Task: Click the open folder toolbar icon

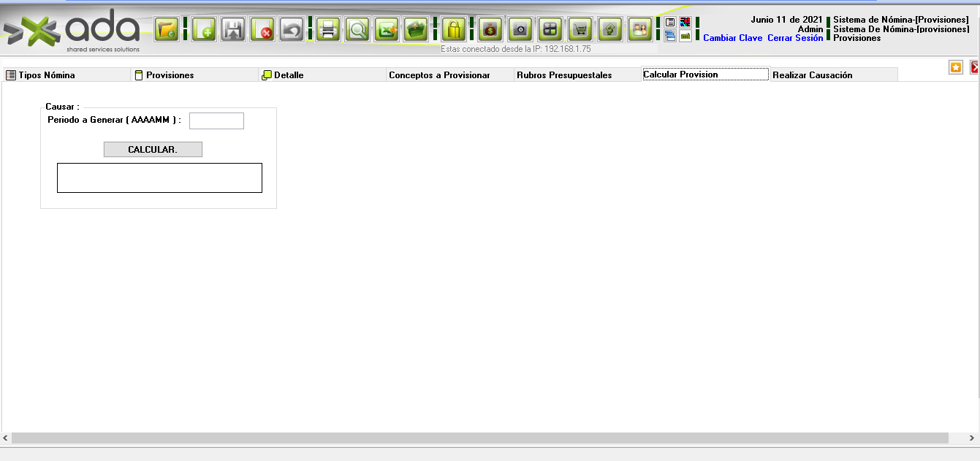Action: pyautogui.click(x=167, y=30)
